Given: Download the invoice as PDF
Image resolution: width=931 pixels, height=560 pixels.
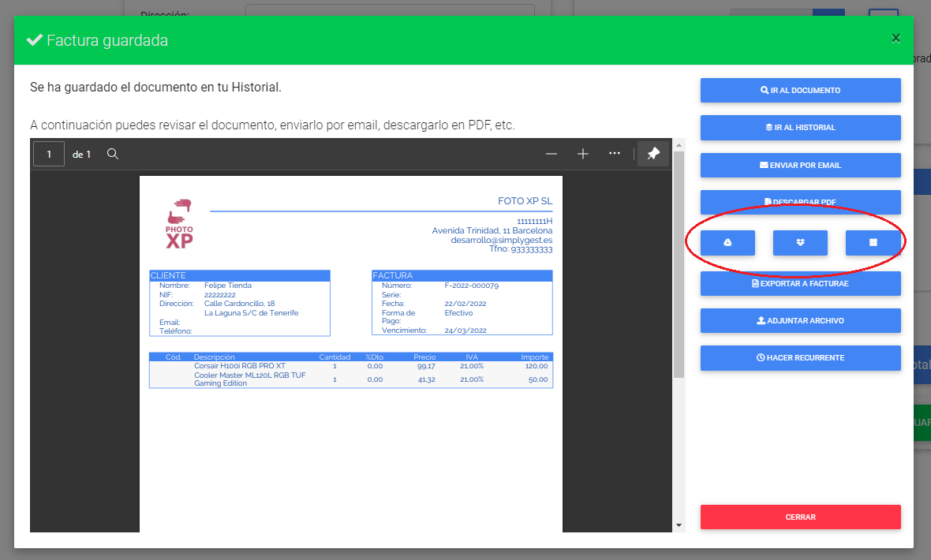Looking at the screenshot, I should 800,202.
